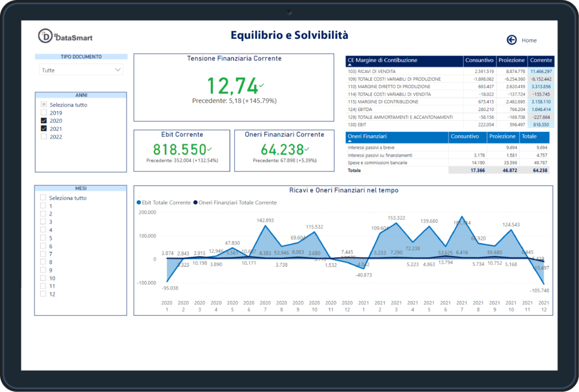Open the Tipo Documento dropdown showing Tutte
This screenshot has width=579, height=392.
[x=81, y=70]
